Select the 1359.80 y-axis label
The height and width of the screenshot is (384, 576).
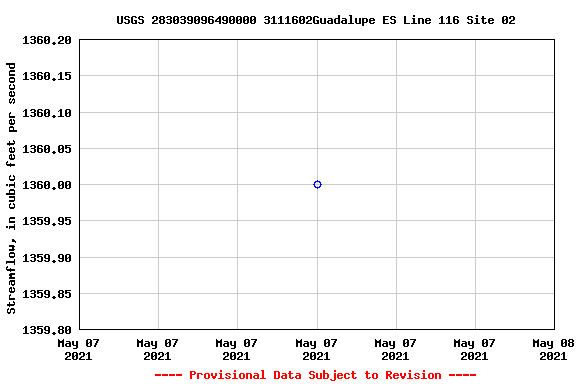coord(47,330)
